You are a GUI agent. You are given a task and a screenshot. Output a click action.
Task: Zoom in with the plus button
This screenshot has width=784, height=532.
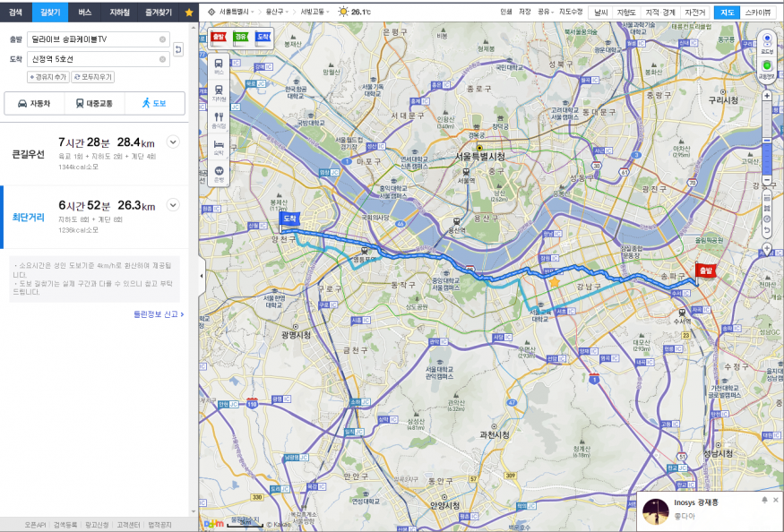(767, 96)
